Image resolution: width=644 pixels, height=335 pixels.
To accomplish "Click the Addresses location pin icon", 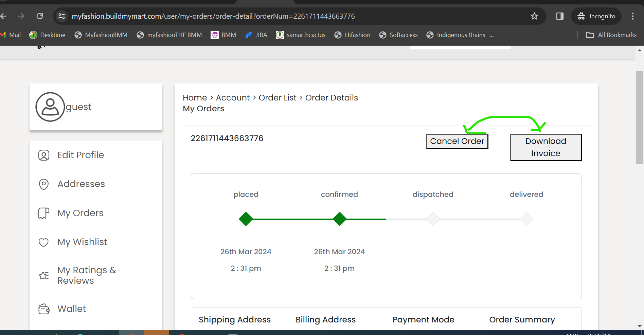I will tap(44, 184).
